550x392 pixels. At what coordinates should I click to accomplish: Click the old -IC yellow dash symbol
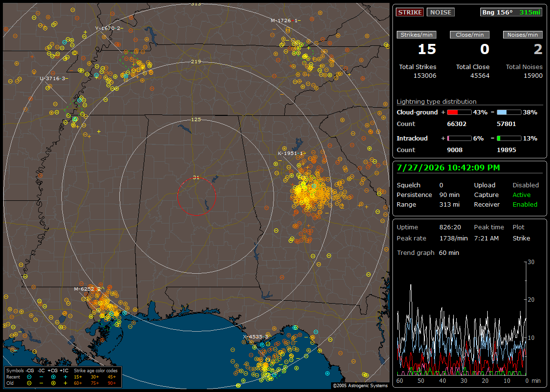tap(41, 383)
